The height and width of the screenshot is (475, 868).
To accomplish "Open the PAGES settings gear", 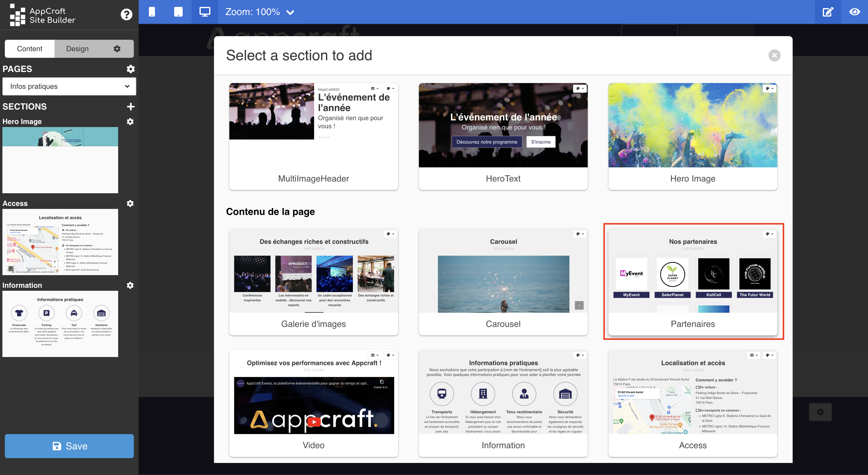I will pyautogui.click(x=131, y=69).
